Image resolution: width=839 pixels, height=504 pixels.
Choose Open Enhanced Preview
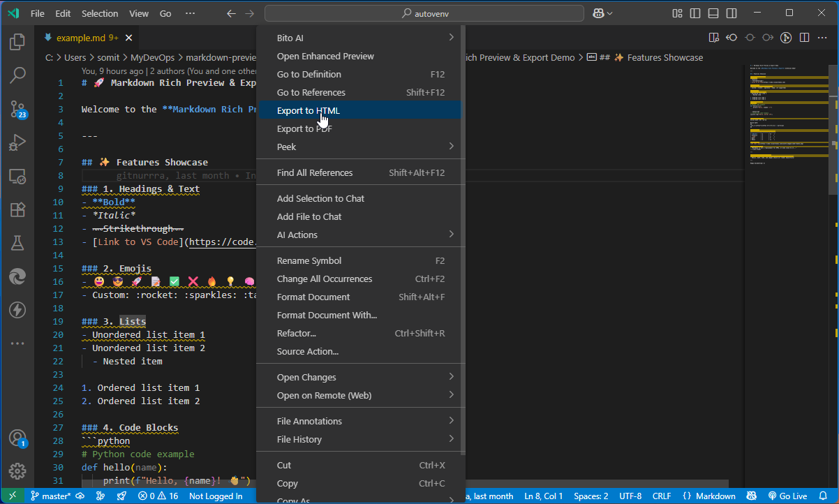(359, 56)
